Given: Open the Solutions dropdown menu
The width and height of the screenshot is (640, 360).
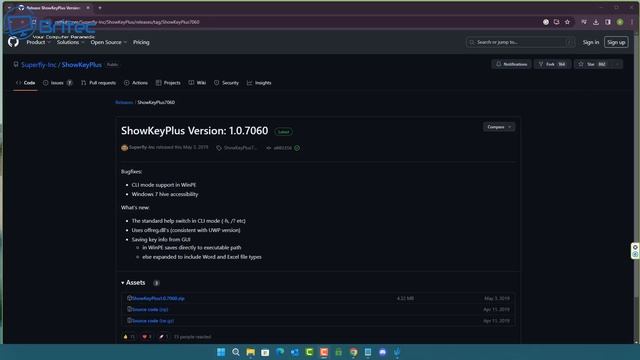Looking at the screenshot, I should click(70, 42).
